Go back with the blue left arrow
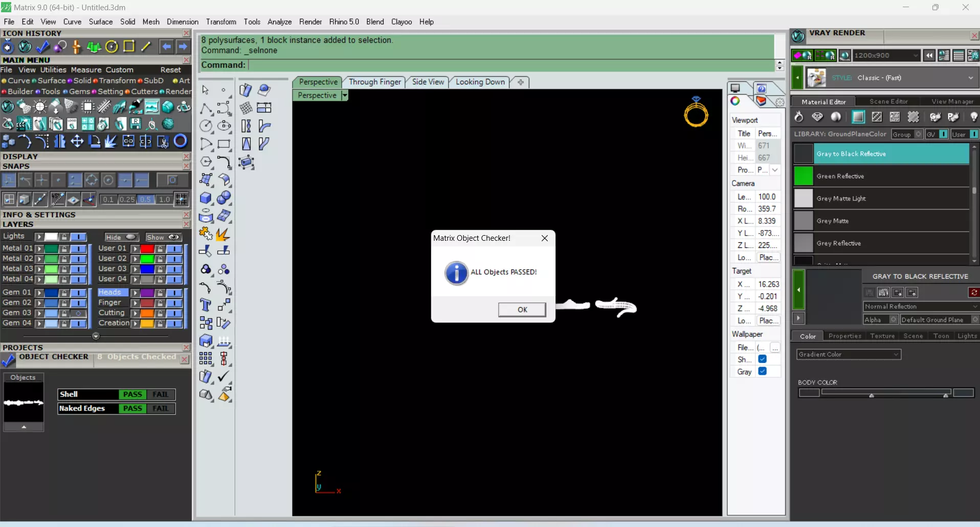The image size is (980, 527). pos(166,47)
